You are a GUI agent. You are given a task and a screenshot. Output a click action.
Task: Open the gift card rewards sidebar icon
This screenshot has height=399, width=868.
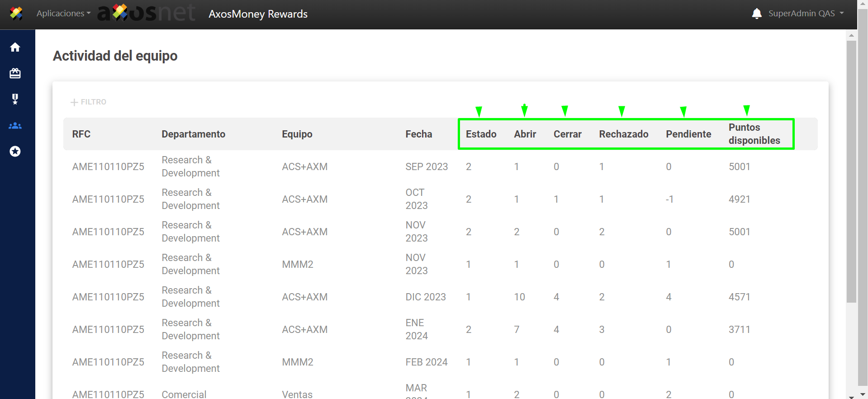pos(15,73)
